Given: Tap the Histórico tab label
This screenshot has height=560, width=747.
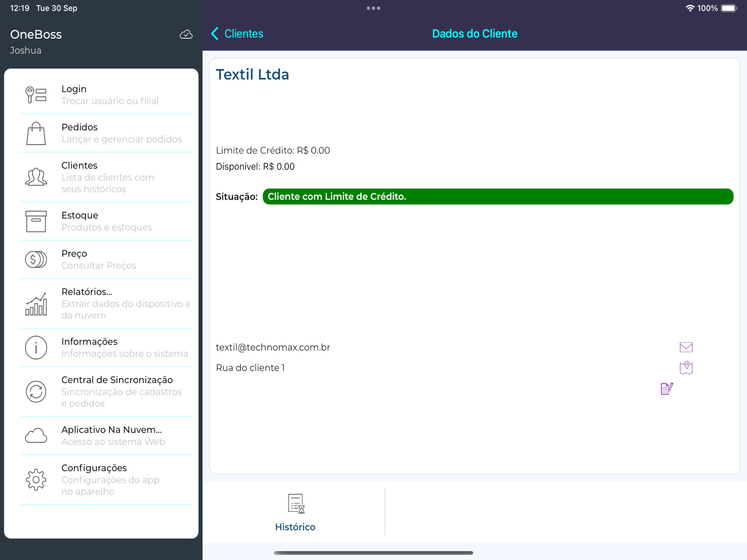Looking at the screenshot, I should tap(295, 527).
